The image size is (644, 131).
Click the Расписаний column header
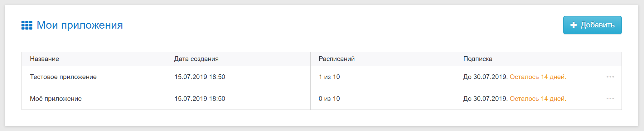pos(337,59)
